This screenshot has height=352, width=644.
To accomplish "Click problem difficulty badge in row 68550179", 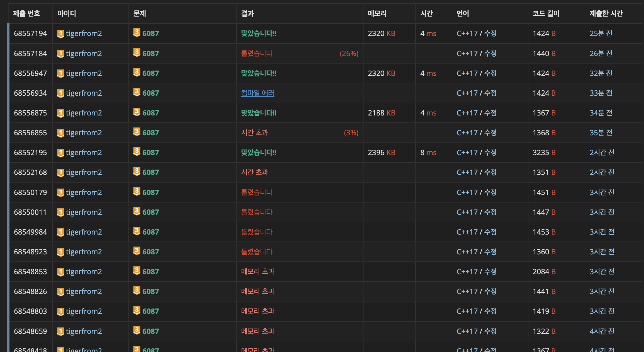I will pos(136,191).
